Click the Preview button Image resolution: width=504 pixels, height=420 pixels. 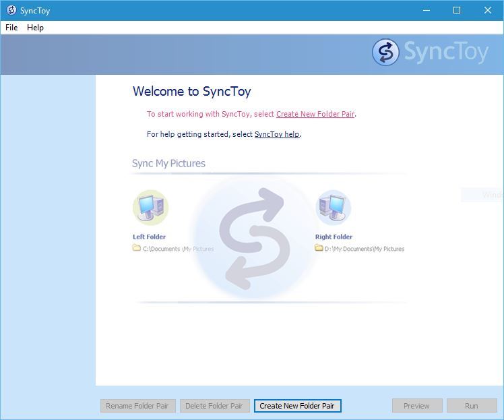coord(417,406)
